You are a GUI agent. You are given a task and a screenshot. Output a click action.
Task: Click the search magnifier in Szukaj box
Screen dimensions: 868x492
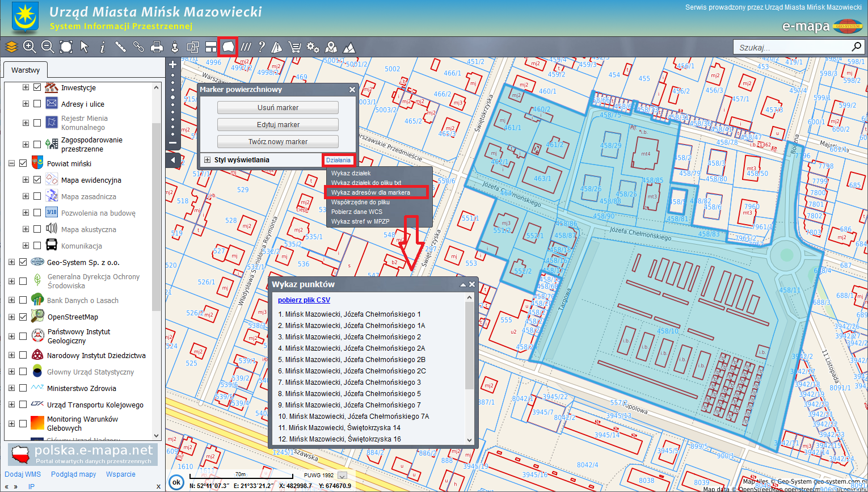click(856, 47)
